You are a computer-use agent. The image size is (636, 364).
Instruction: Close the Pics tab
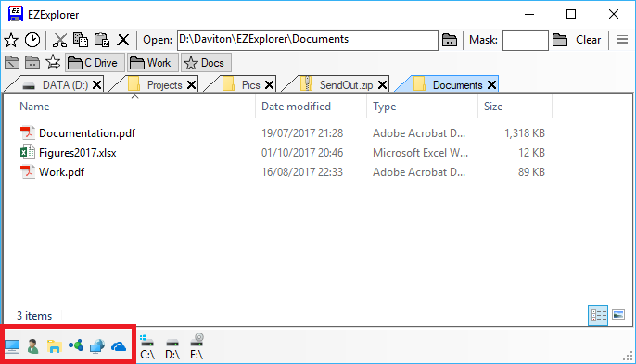(269, 84)
